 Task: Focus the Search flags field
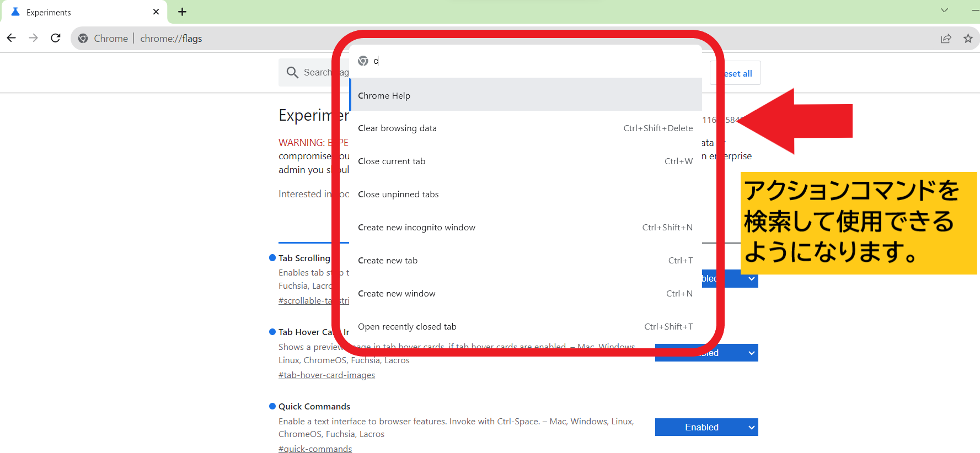pyautogui.click(x=314, y=72)
